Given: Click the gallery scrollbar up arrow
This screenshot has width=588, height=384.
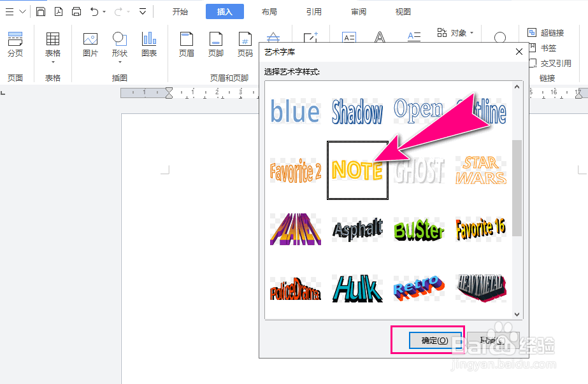Looking at the screenshot, I should click(517, 87).
